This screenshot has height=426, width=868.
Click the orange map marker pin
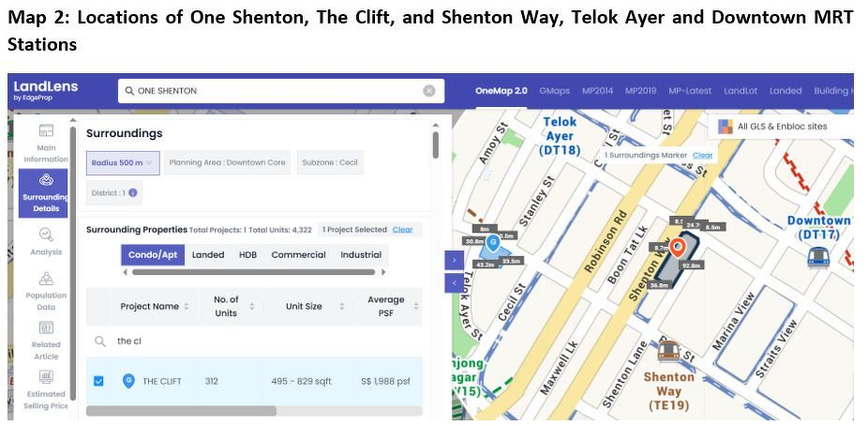click(x=677, y=247)
